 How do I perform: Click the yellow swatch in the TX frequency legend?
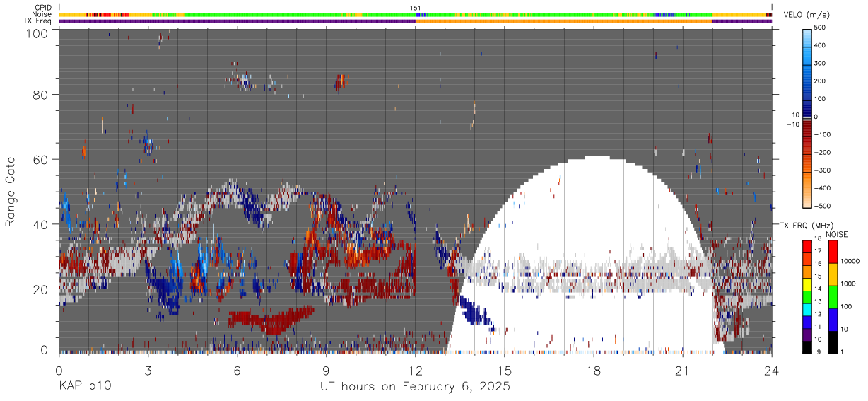coord(809,283)
